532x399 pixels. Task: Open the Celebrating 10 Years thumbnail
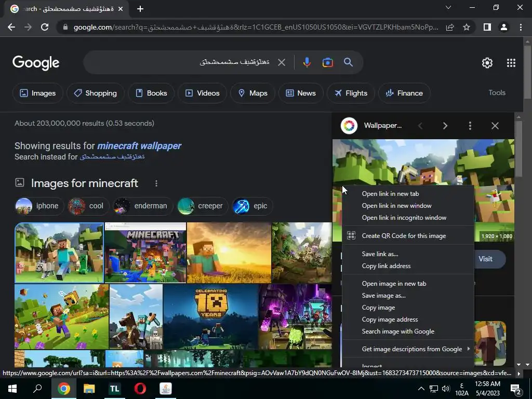(x=211, y=316)
